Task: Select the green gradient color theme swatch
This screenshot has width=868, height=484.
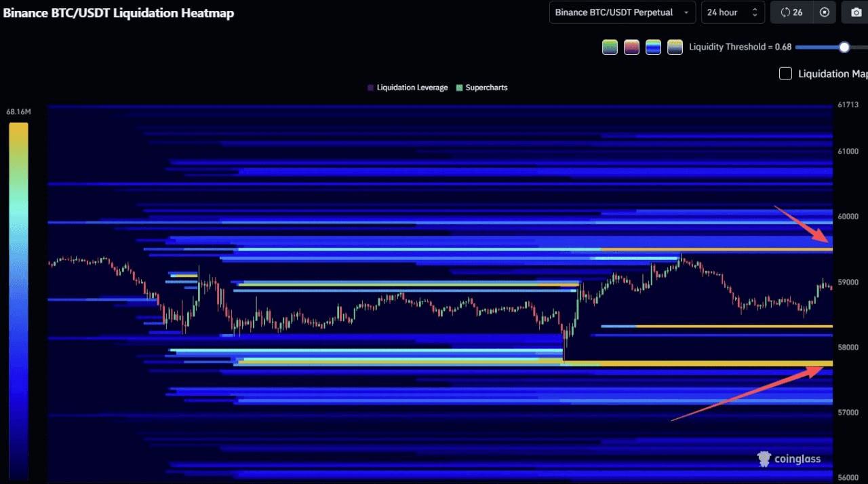Action: pos(610,47)
